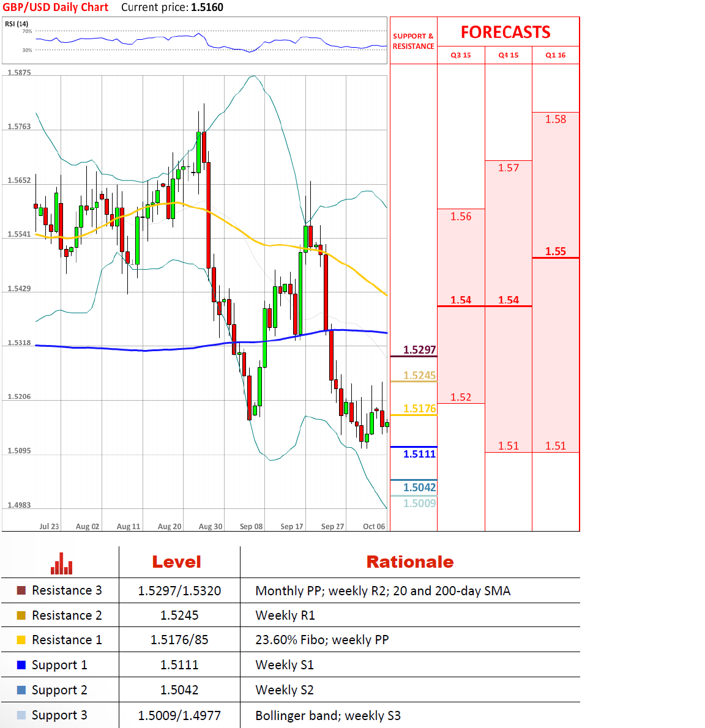705x728 pixels.
Task: Click the 'Weekly S1' rationale text
Action: click(x=285, y=665)
